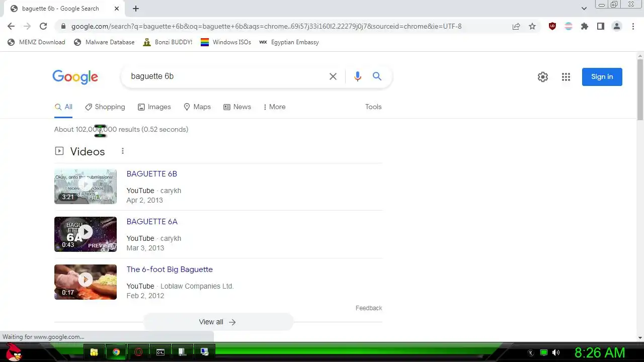Open a new tab with plus
The image size is (644, 362).
pos(136,9)
